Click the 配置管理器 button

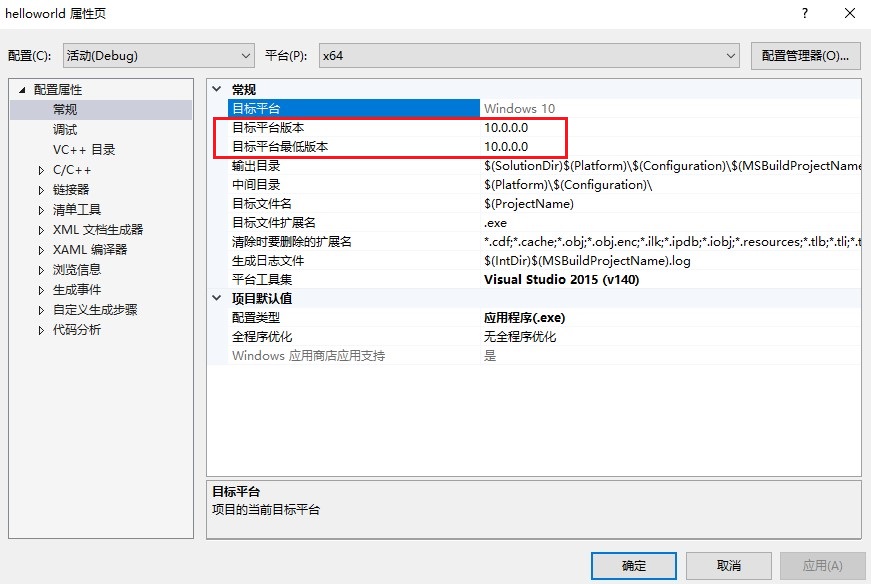pyautogui.click(x=805, y=56)
